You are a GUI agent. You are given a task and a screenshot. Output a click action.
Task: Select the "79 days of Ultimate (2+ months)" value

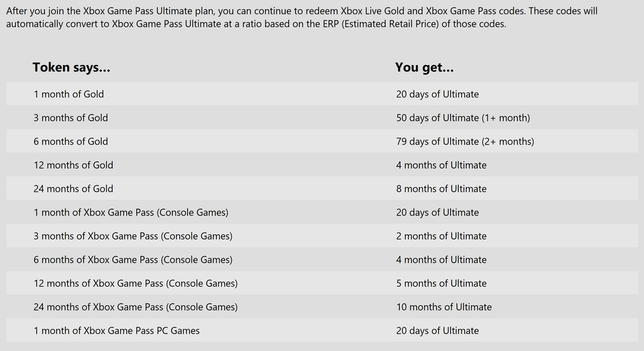point(465,142)
